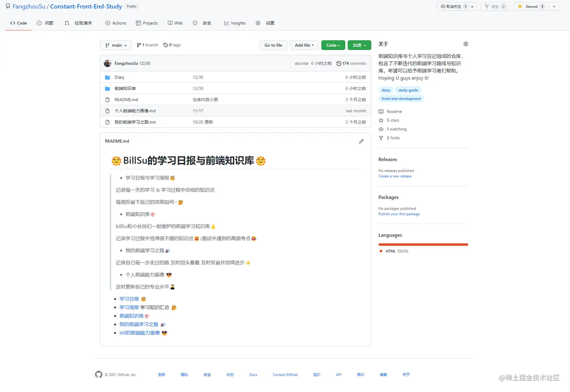The image size is (570, 392).
Task: Open commit hash d81438e
Action: (x=302, y=64)
